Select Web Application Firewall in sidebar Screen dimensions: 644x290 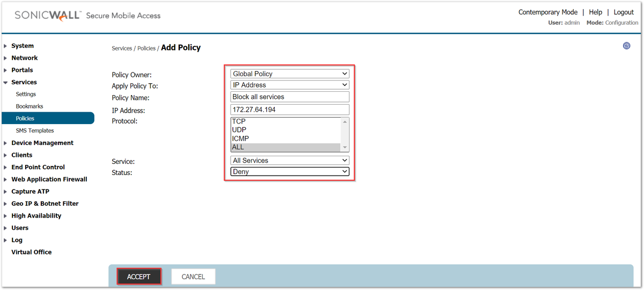[49, 179]
